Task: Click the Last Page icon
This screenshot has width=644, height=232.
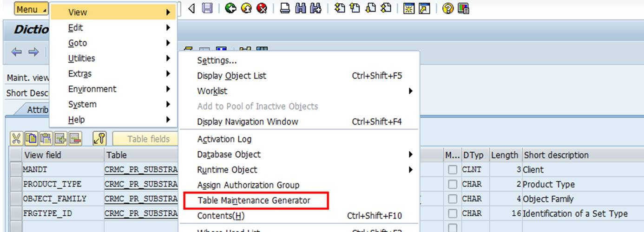Action: tap(386, 8)
